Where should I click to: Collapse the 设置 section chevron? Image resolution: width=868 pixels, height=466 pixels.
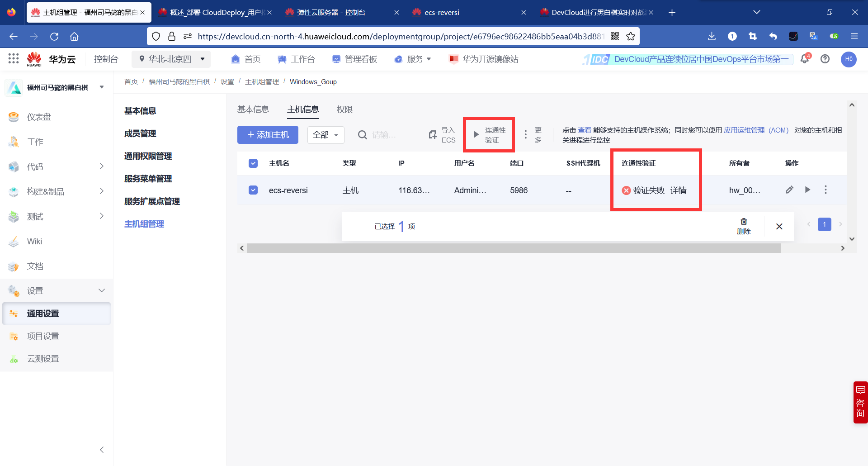click(101, 290)
